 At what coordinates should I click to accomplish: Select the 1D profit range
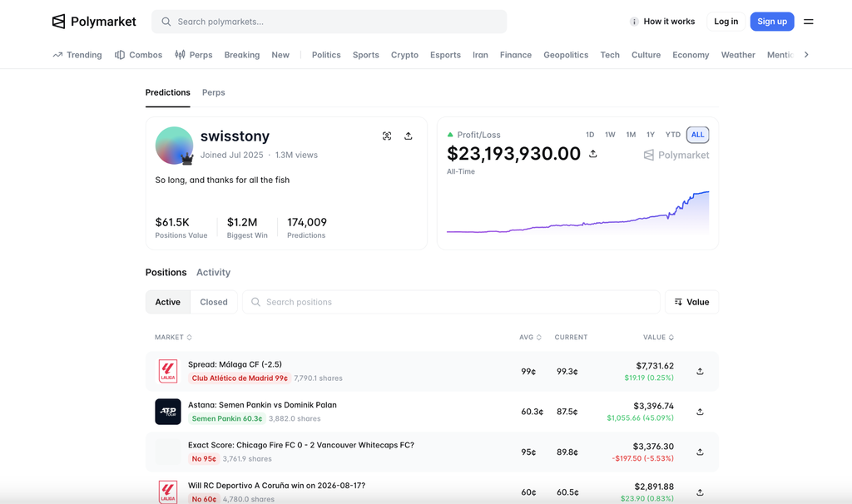tap(590, 135)
